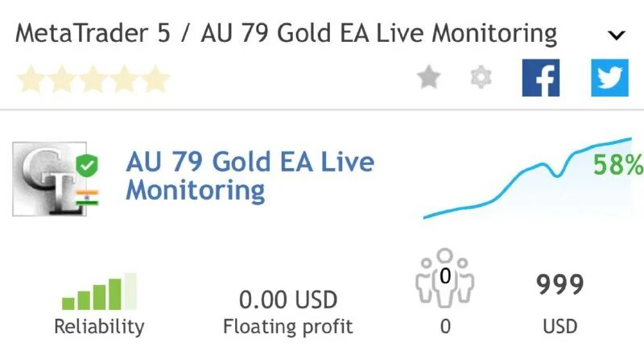
Task: Click the 999 USD price
Action: click(559, 285)
